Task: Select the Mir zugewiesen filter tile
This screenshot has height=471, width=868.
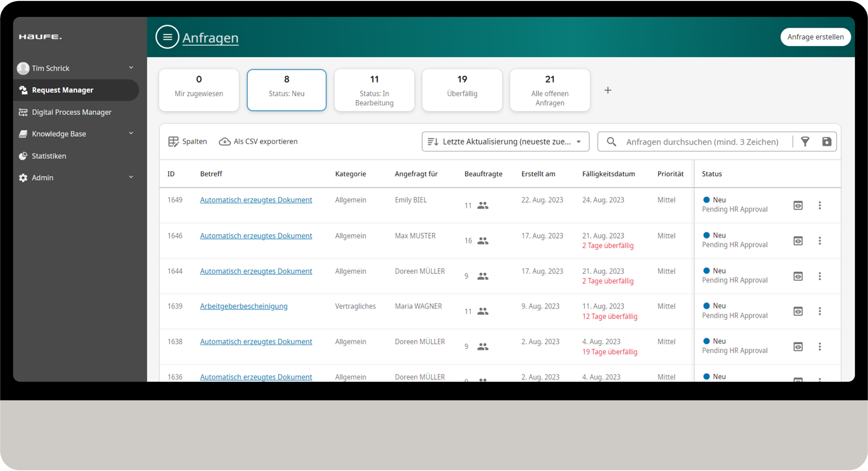Action: pyautogui.click(x=199, y=90)
